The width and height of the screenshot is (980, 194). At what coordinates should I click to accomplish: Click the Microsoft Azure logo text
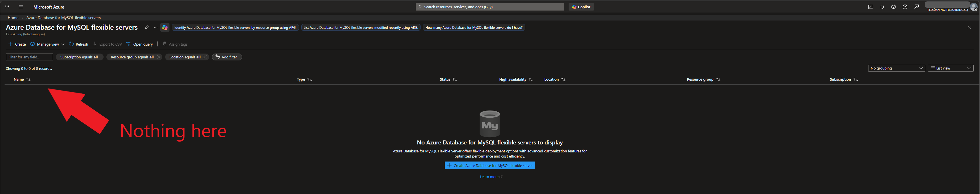click(49, 7)
